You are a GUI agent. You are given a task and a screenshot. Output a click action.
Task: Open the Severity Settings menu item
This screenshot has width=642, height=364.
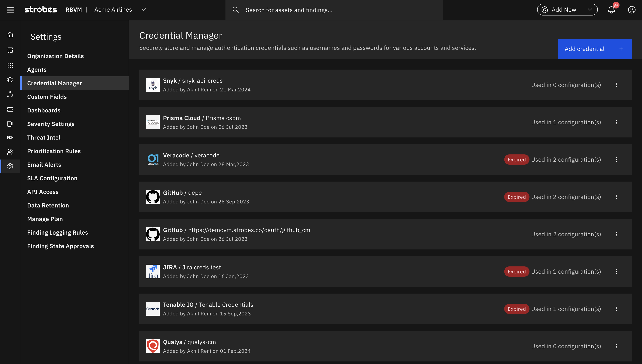point(51,124)
